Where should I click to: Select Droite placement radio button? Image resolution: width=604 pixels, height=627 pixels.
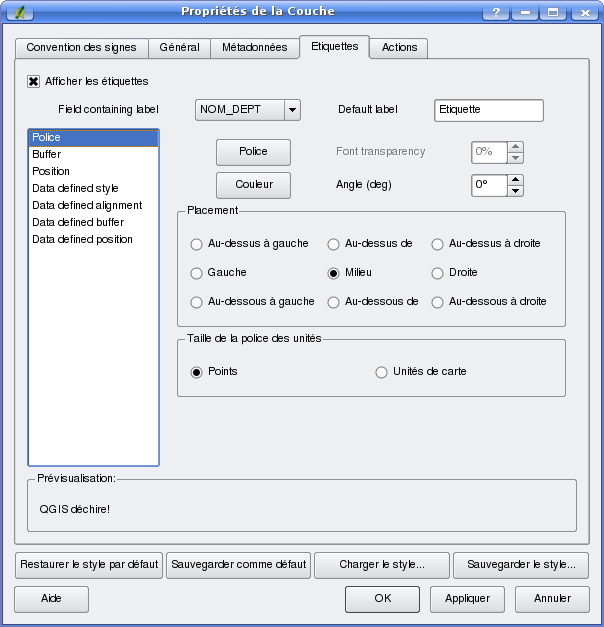point(437,273)
